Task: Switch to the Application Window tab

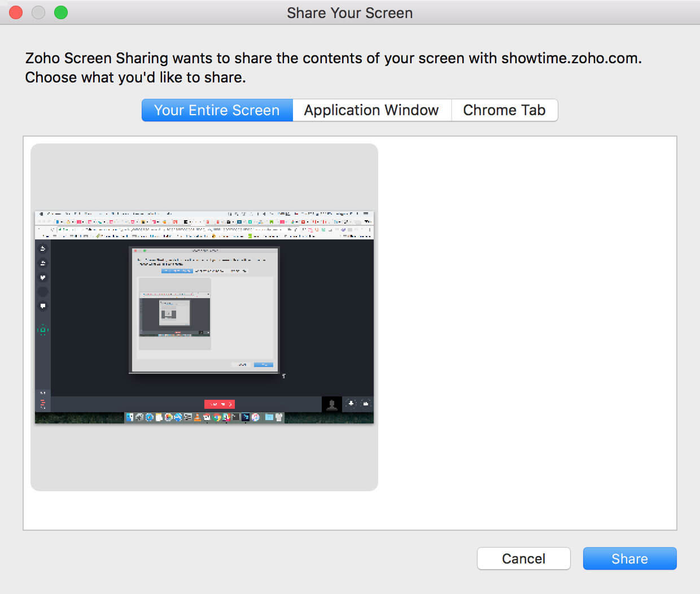Action: click(x=371, y=110)
